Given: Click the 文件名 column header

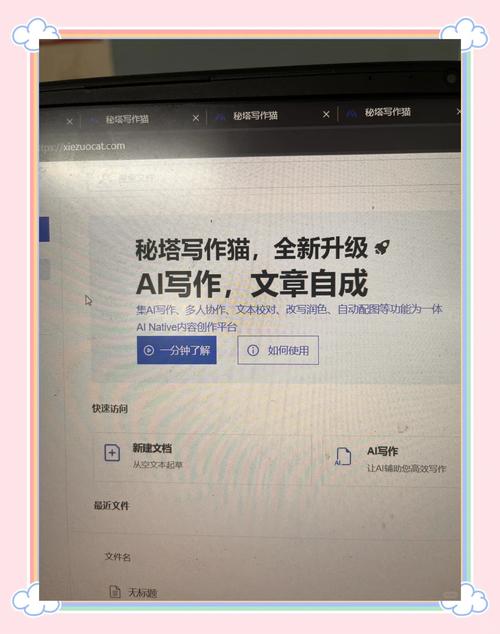Looking at the screenshot, I should click(118, 557).
